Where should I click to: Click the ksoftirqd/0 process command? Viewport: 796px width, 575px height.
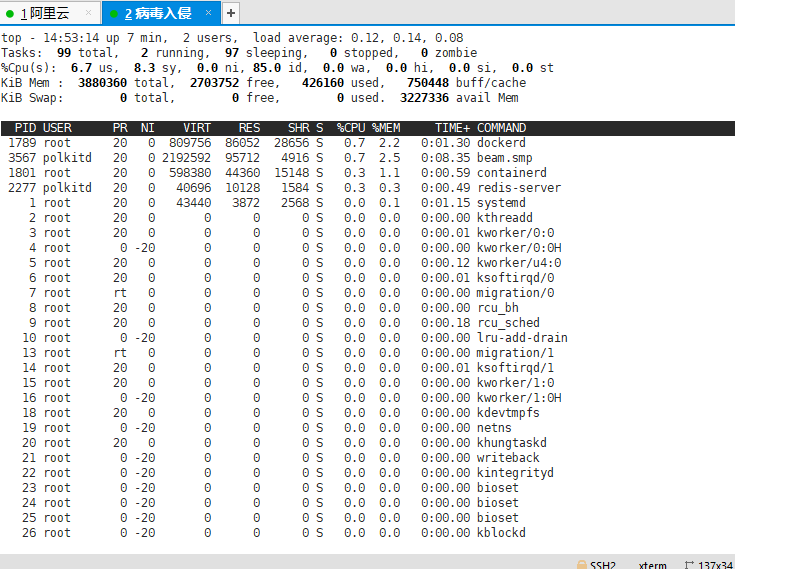(515, 278)
